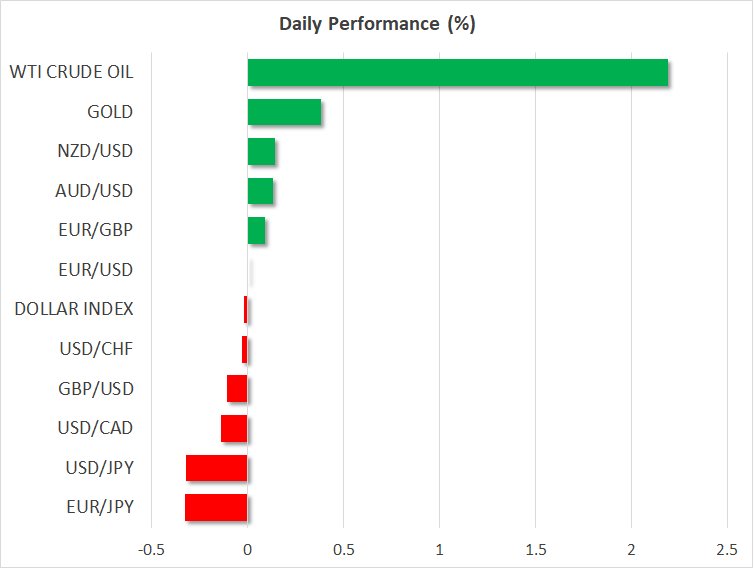753x568 pixels.
Task: Select the -0.5 axis tick value
Action: (151, 550)
